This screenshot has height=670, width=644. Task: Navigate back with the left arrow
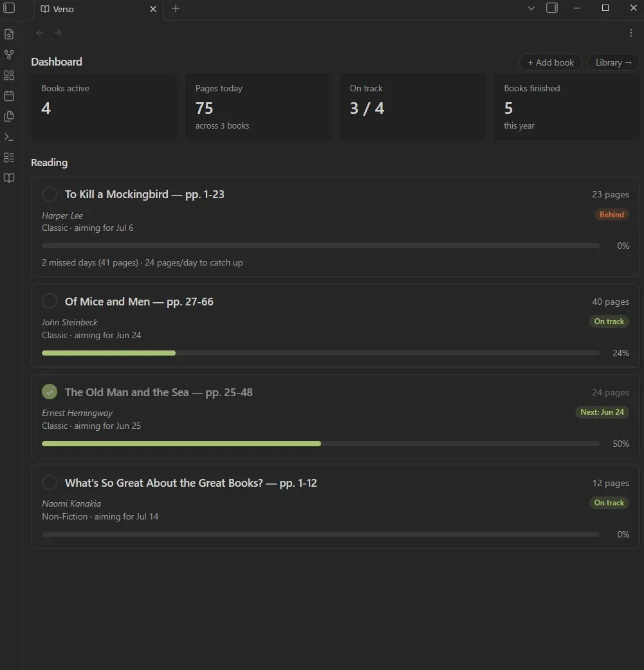(40, 33)
